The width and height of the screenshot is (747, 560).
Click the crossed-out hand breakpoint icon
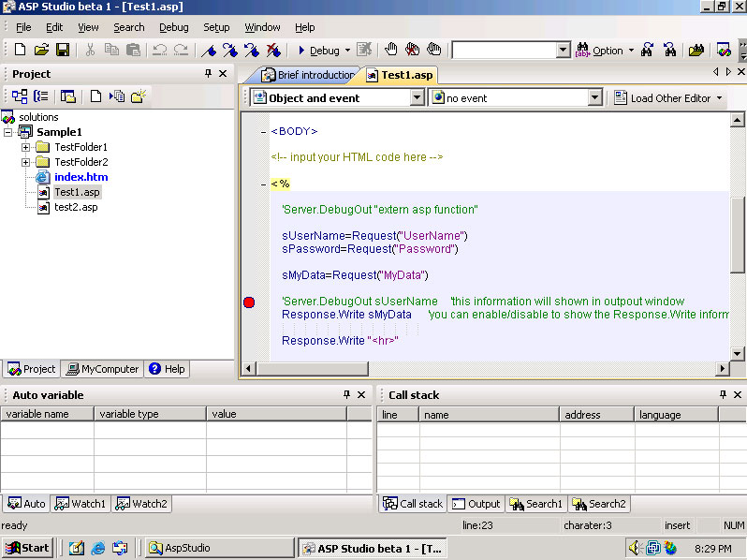413,50
